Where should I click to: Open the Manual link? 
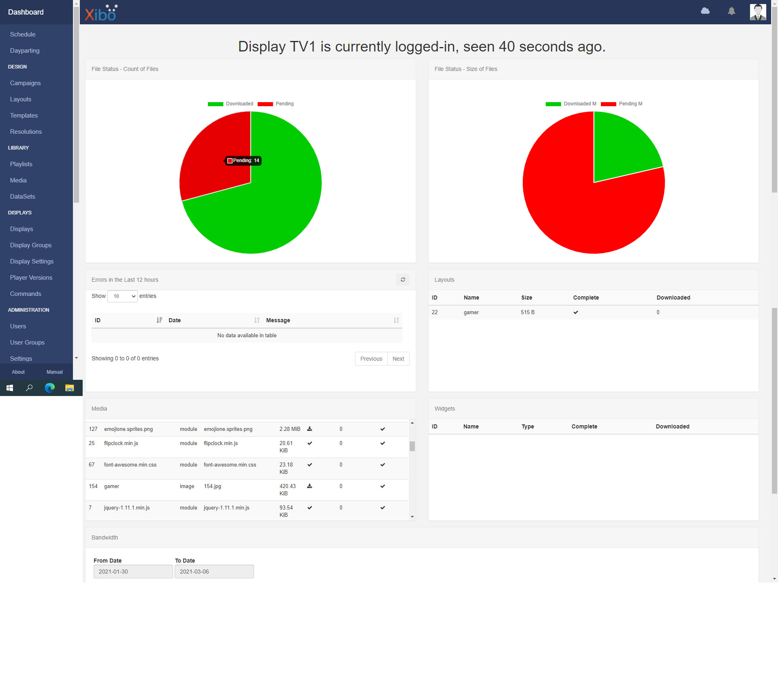[x=55, y=372]
